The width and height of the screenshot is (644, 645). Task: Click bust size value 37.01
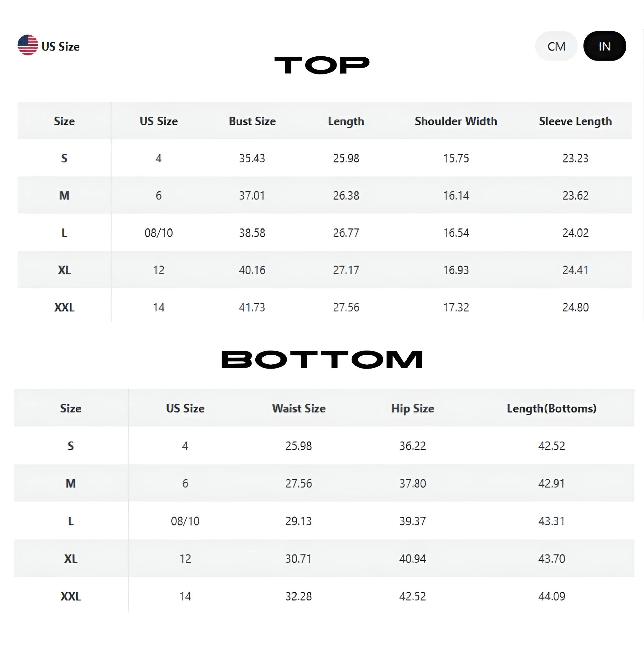point(252,195)
